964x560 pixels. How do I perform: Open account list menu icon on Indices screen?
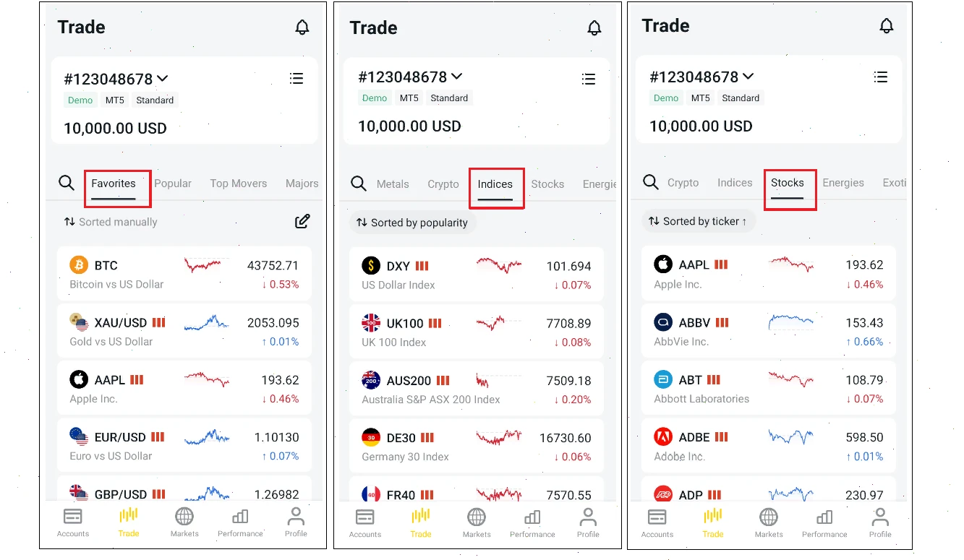(589, 78)
